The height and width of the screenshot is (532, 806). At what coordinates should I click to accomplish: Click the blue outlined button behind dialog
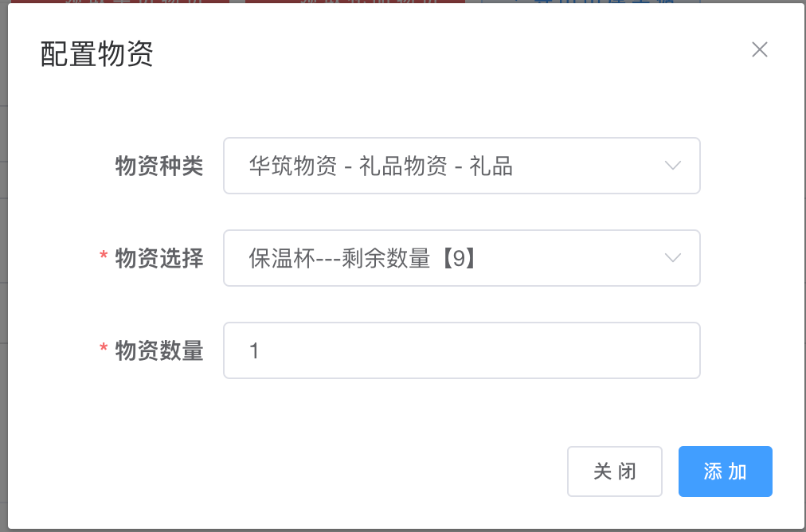pos(589,2)
